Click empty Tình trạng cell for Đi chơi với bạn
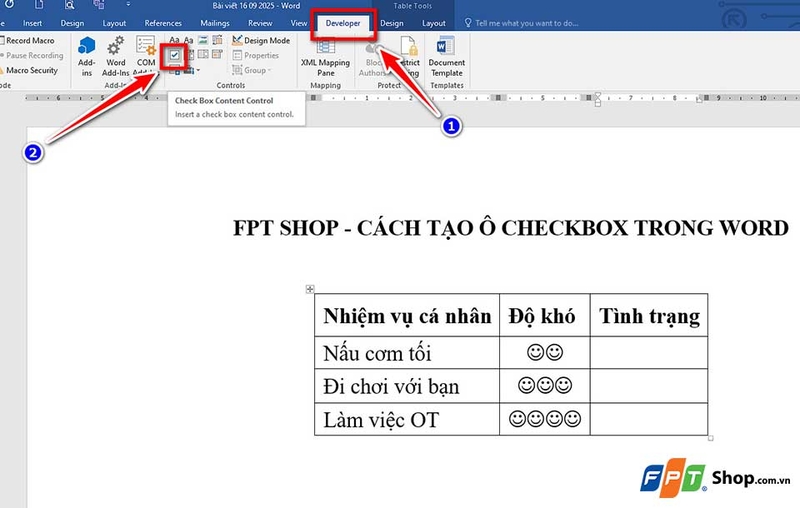Screen dimensions: 800x508 (649, 386)
